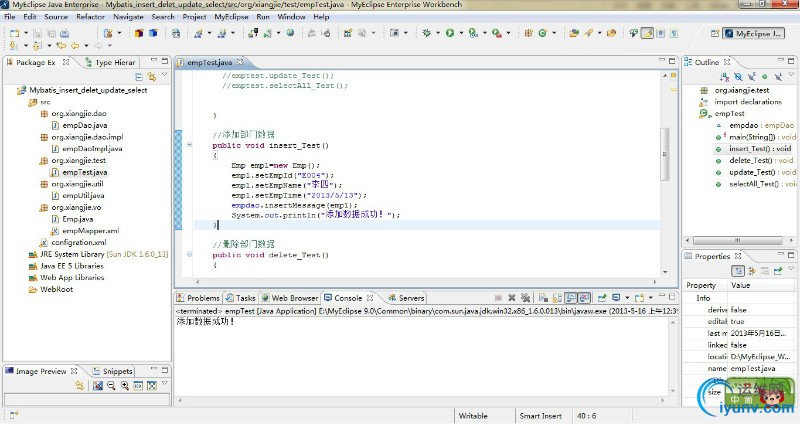Toggle Show Console When Standard Out Changes

pyautogui.click(x=571, y=297)
